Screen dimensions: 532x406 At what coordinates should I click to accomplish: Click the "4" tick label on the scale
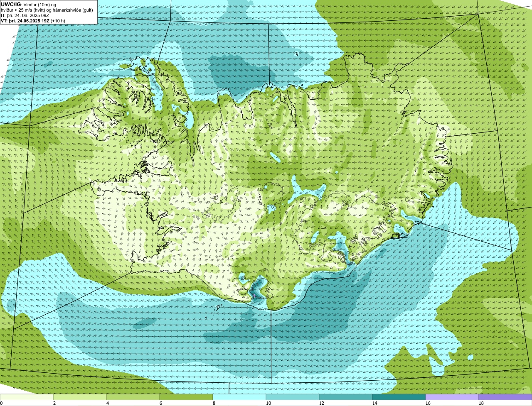[108, 403]
